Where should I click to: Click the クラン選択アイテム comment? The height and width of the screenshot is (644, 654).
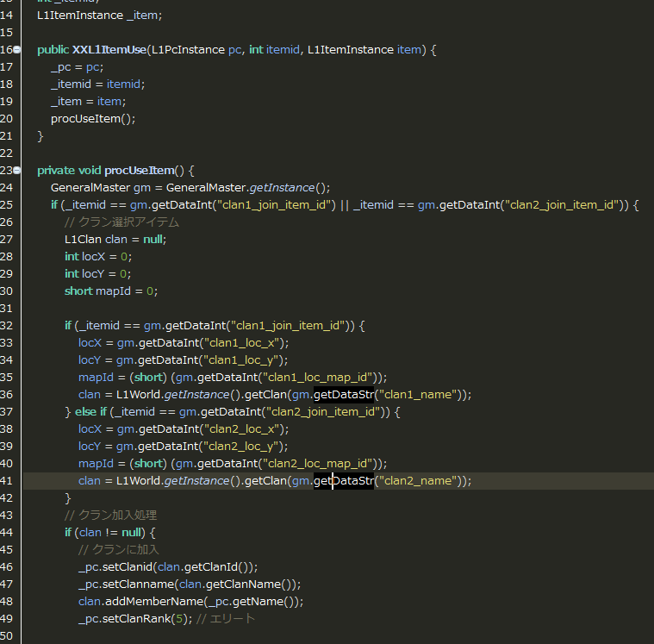(121, 222)
